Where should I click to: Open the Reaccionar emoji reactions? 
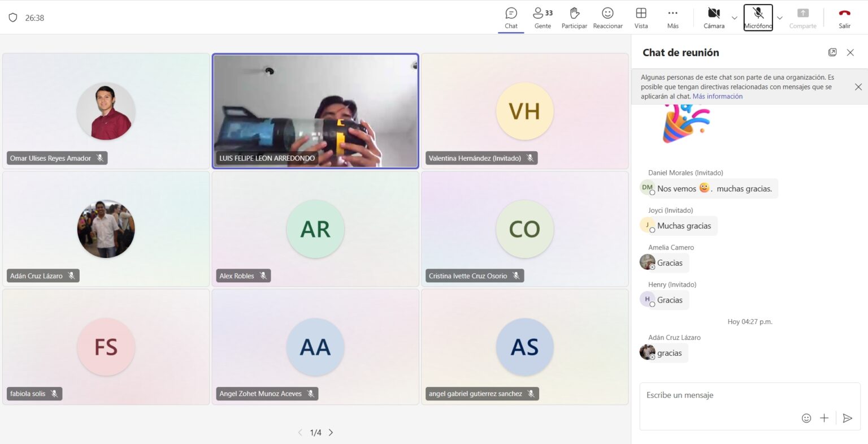[607, 18]
